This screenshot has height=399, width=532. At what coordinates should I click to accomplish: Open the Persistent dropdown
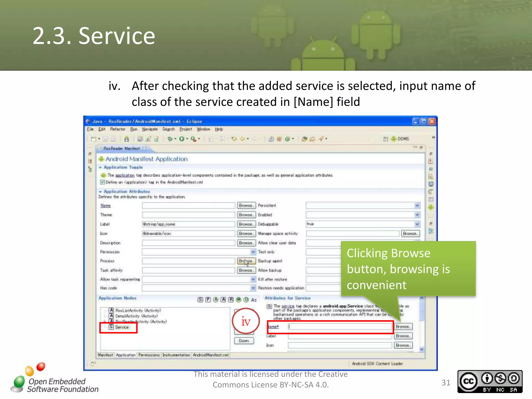tap(417, 205)
